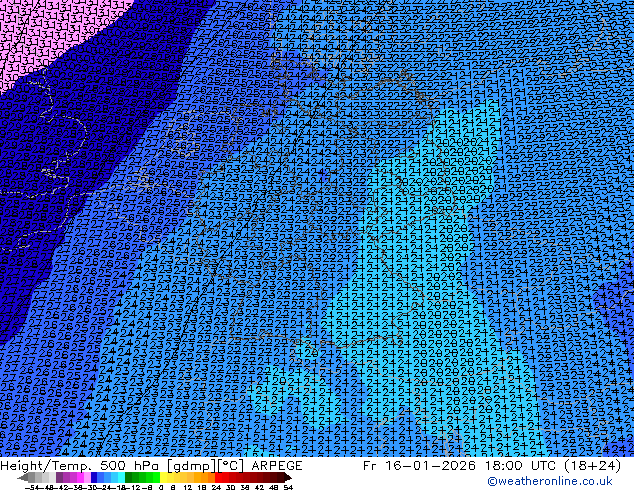Click the weatheronline.co.uk copyright link
Image resolution: width=634 pixels, height=490 pixels.
tap(550, 481)
